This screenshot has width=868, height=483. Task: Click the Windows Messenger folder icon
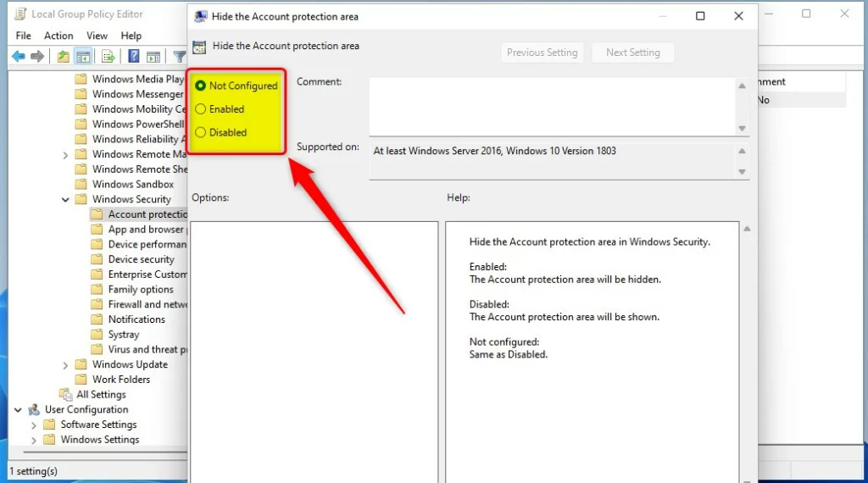pyautogui.click(x=81, y=93)
